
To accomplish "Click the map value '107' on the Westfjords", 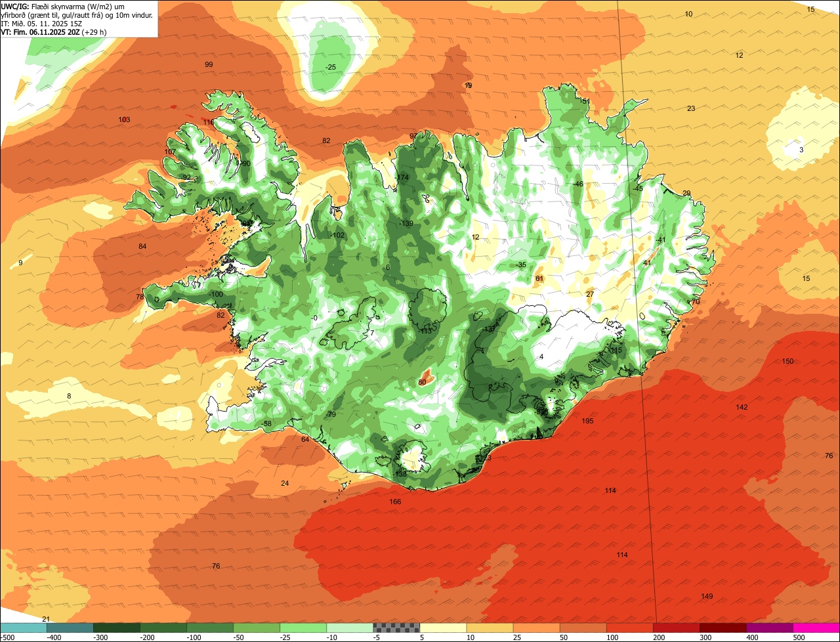I will [170, 152].
